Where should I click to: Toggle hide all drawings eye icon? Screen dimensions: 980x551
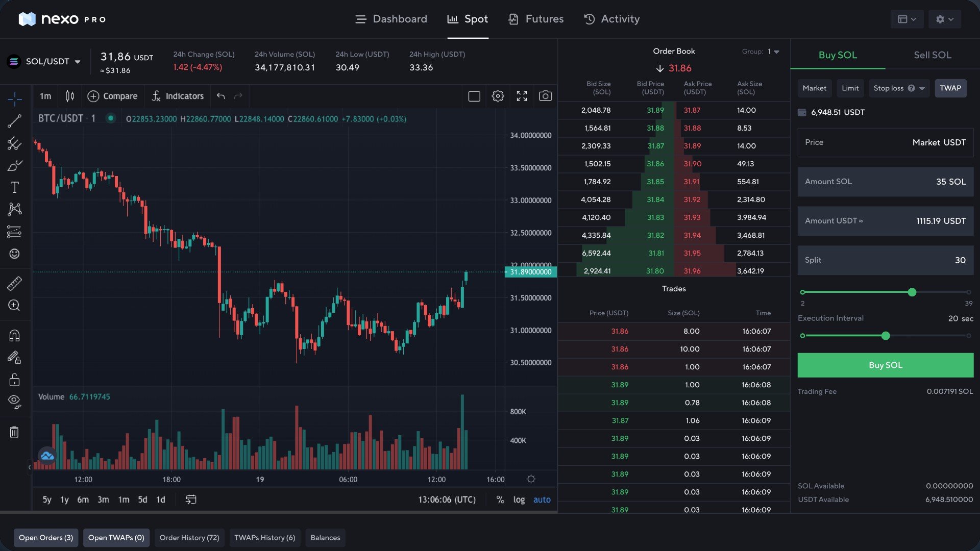tap(14, 402)
